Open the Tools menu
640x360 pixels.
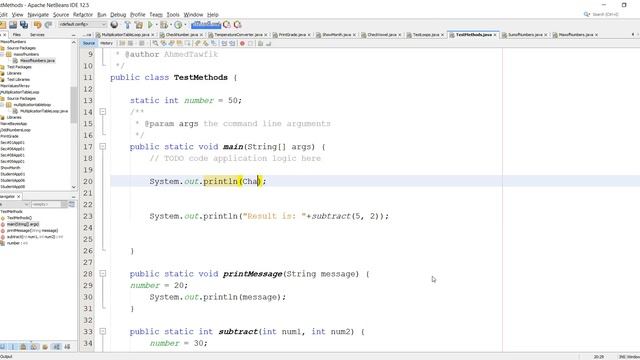[x=173, y=15]
